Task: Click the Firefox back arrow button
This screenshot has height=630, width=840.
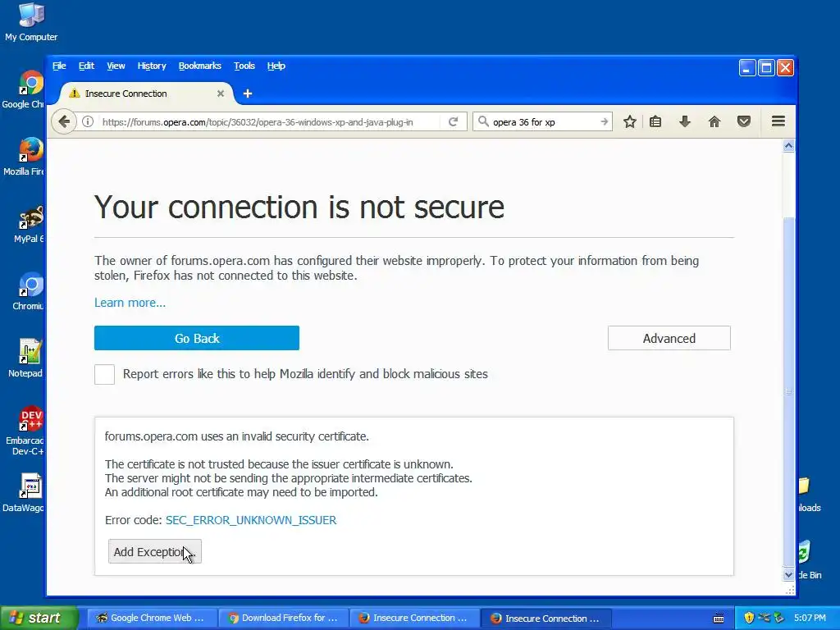Action: tap(64, 121)
